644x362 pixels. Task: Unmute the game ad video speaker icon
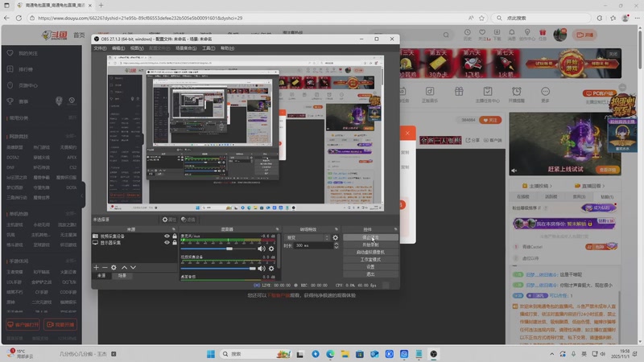[x=514, y=171]
